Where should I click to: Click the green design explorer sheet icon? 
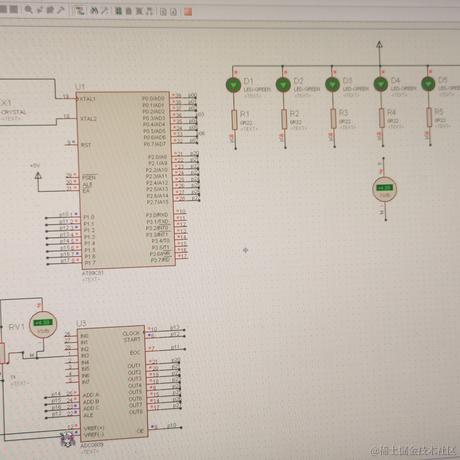[x=118, y=11]
